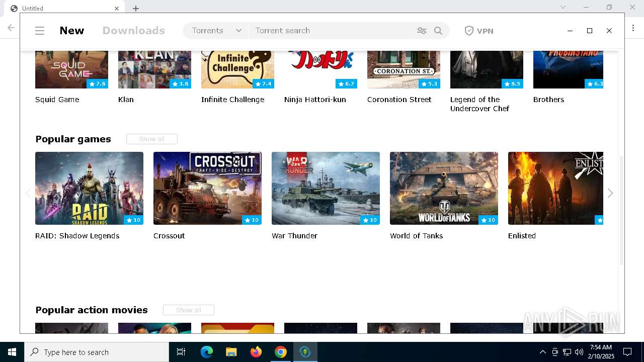The width and height of the screenshot is (644, 362).
Task: Advance games carousel with right arrow
Action: (x=610, y=193)
